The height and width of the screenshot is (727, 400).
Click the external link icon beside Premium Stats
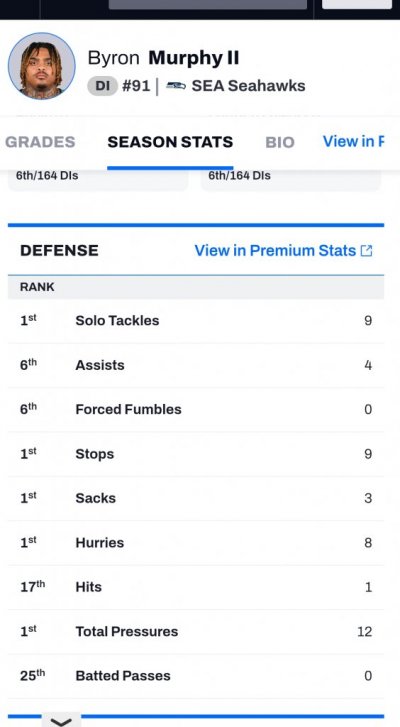click(x=366, y=251)
